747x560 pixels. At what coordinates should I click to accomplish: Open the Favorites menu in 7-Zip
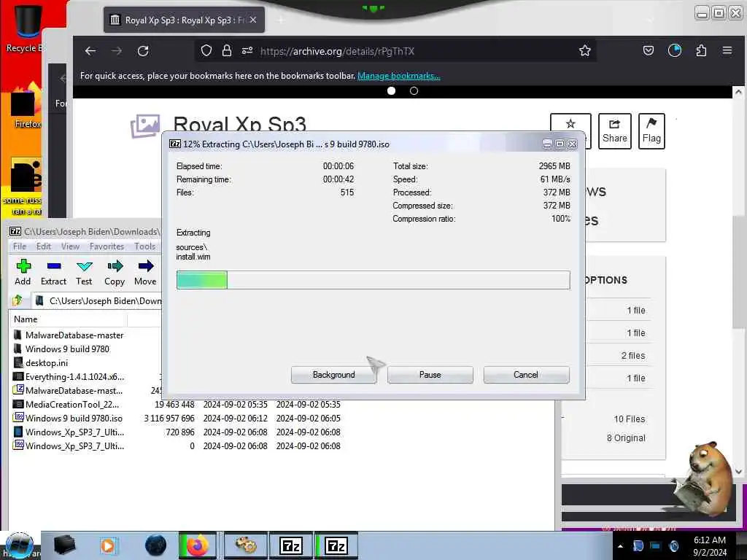(x=107, y=246)
